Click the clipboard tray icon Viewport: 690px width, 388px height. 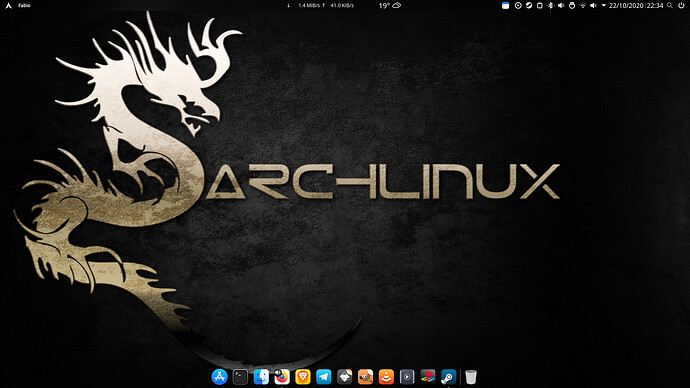pos(540,5)
